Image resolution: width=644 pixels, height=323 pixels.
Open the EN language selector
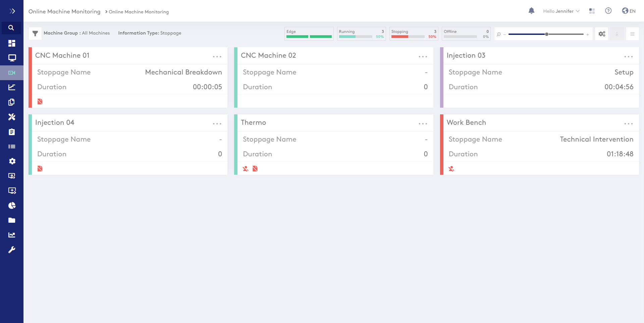point(629,11)
